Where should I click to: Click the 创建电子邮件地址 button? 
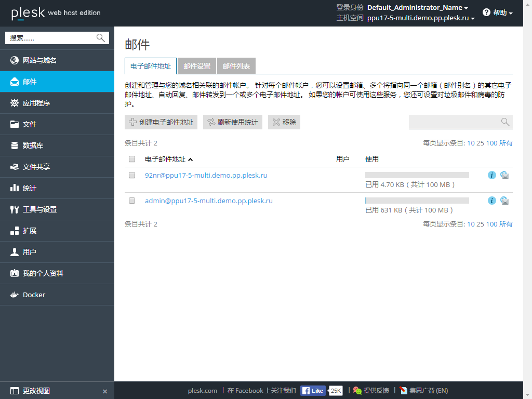coord(161,122)
